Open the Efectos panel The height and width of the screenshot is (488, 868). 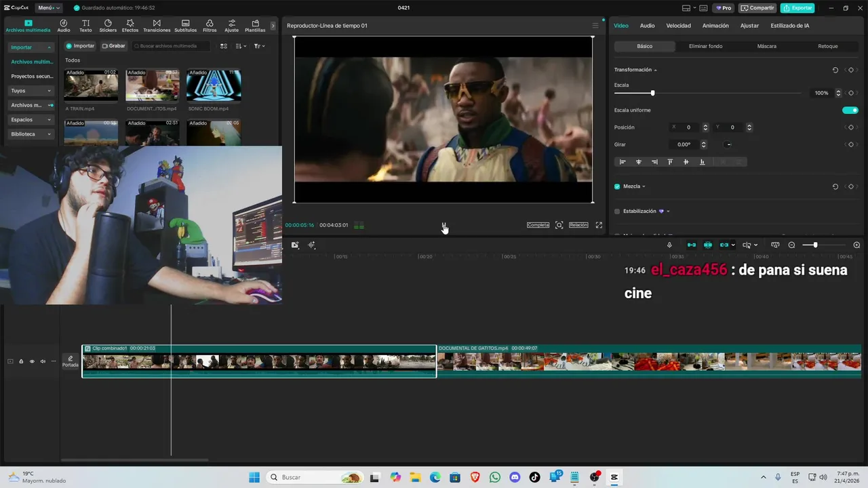click(x=130, y=26)
